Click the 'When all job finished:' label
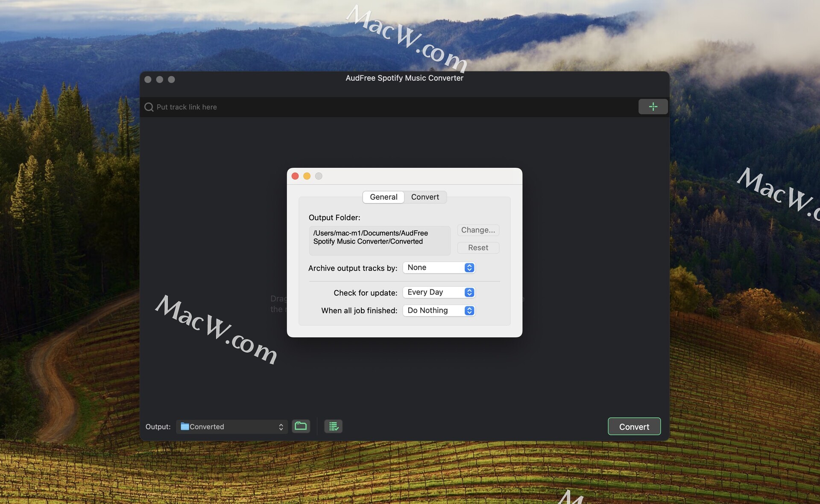 tap(359, 311)
